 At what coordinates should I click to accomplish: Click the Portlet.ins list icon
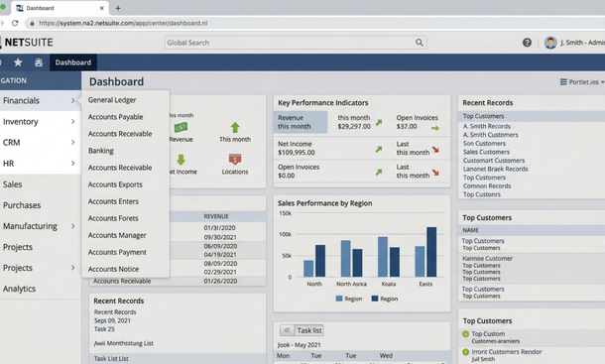coord(563,82)
